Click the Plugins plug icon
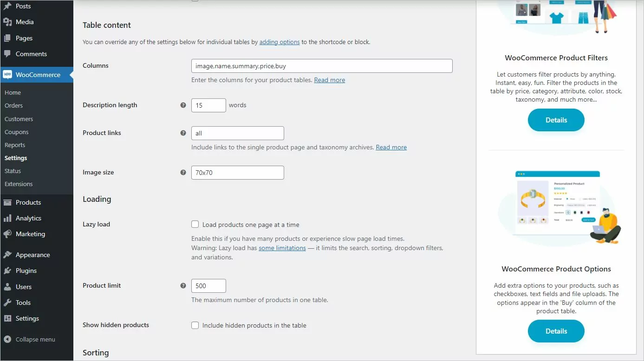 [7, 271]
